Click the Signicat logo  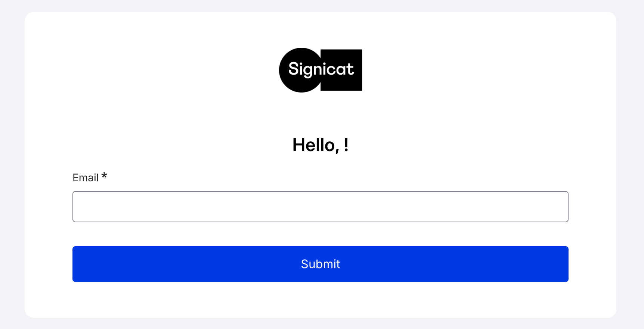click(x=321, y=70)
